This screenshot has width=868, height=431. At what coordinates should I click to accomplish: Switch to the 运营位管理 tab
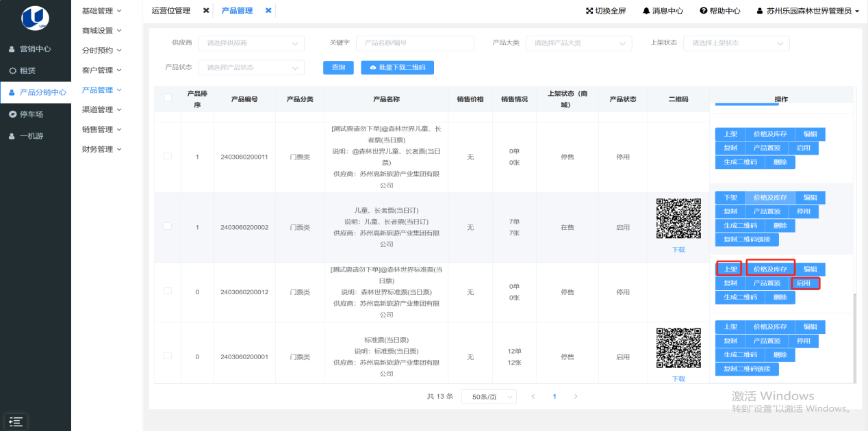tap(171, 11)
